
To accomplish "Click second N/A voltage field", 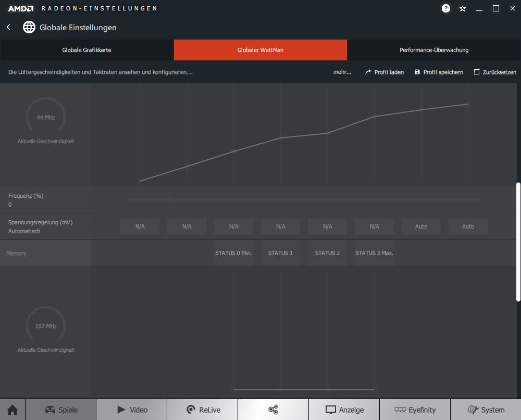I will (x=187, y=226).
